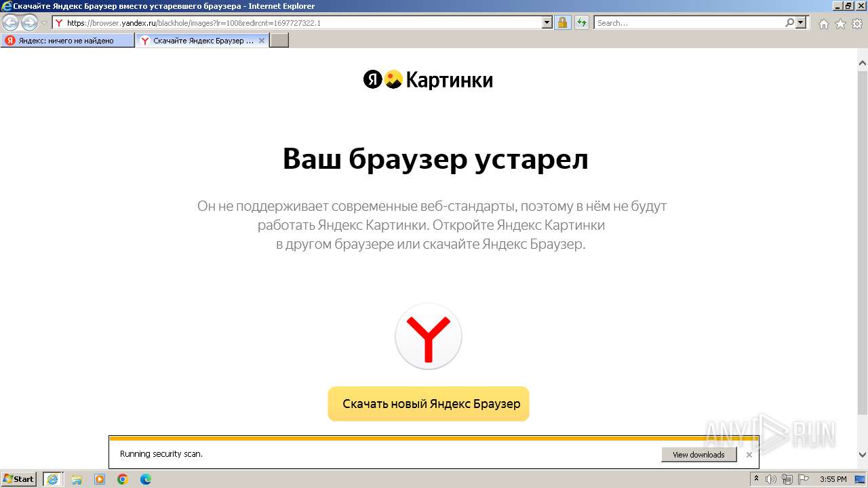Click the Internet Explorer title bar icon
The image size is (868, 488).
[x=7, y=6]
